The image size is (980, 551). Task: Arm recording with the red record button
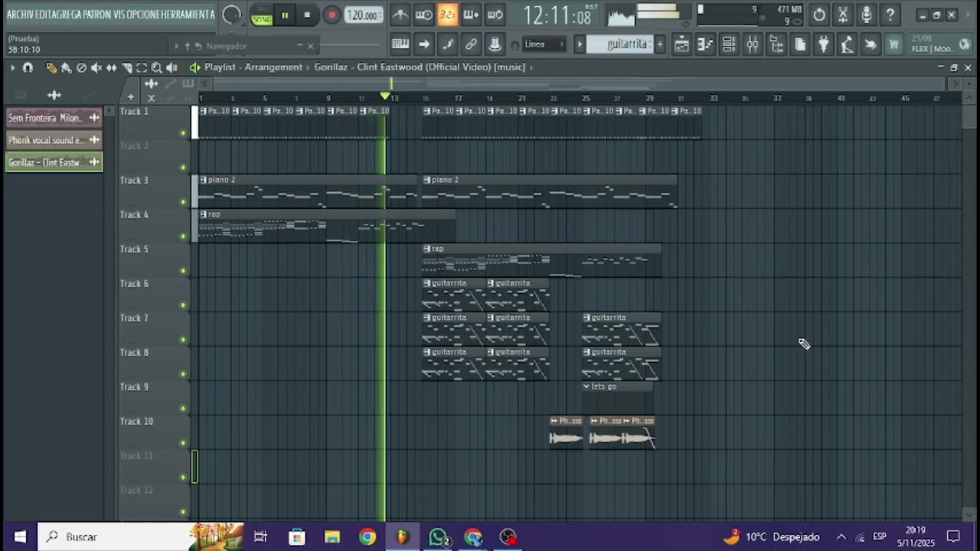[x=332, y=15]
